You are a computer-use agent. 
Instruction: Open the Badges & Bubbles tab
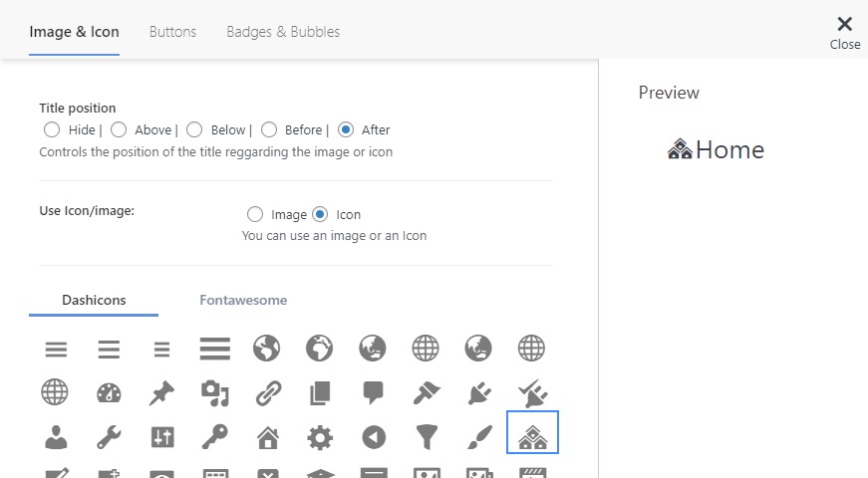click(x=283, y=32)
